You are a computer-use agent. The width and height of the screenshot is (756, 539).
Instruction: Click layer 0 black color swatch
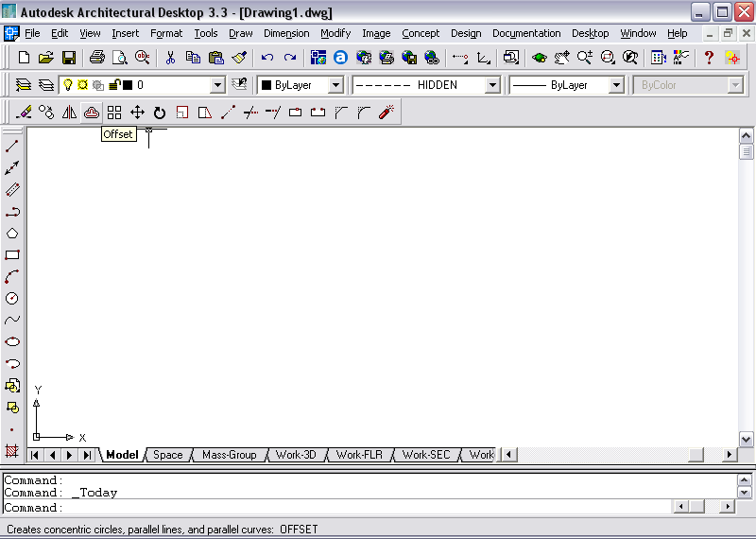coord(128,85)
